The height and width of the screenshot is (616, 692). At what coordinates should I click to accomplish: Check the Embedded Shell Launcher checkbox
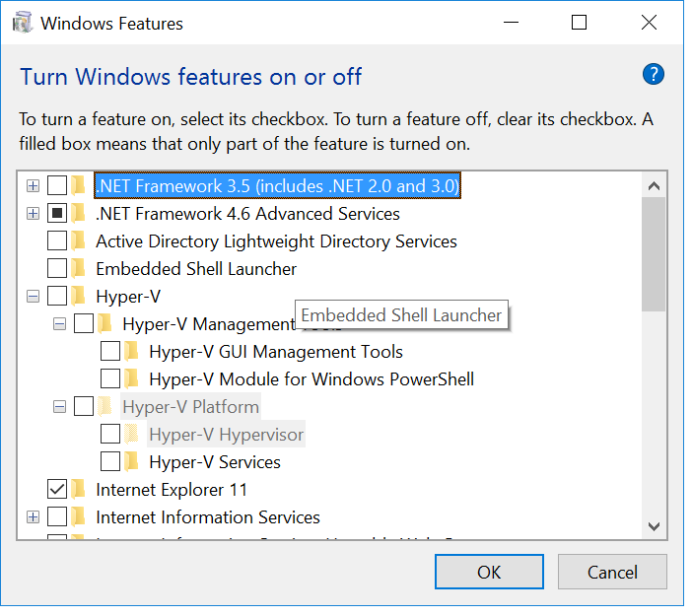click(57, 268)
